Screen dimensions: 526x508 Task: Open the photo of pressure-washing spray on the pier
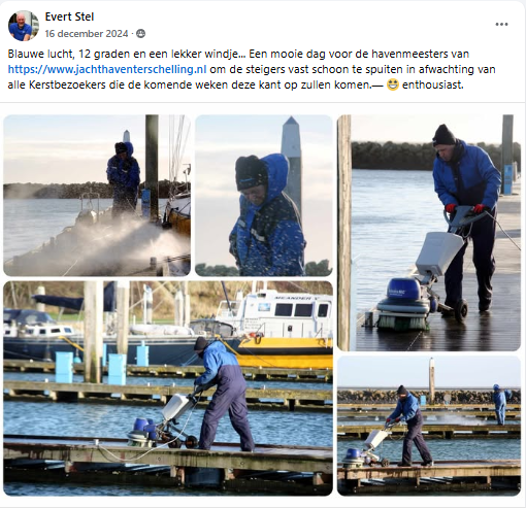coord(97,195)
